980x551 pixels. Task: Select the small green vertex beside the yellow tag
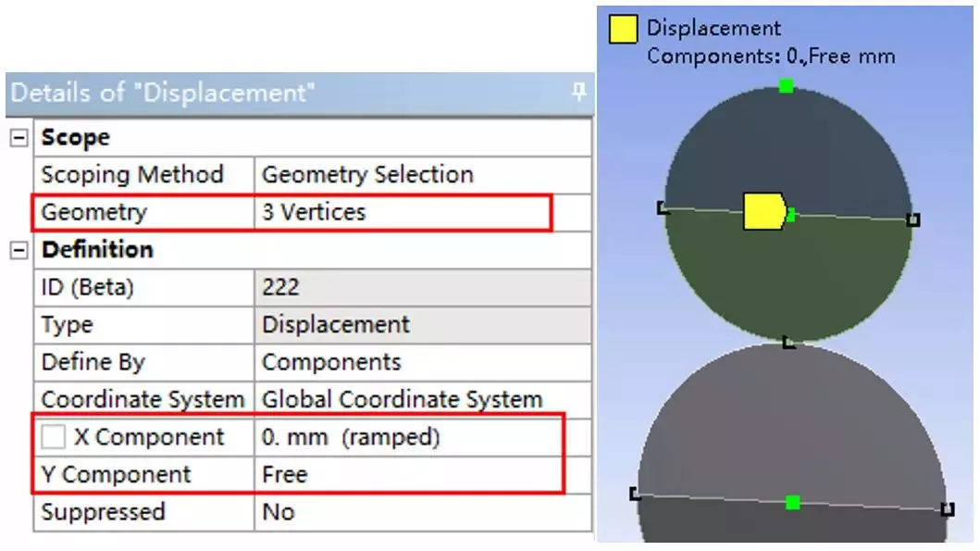click(791, 215)
